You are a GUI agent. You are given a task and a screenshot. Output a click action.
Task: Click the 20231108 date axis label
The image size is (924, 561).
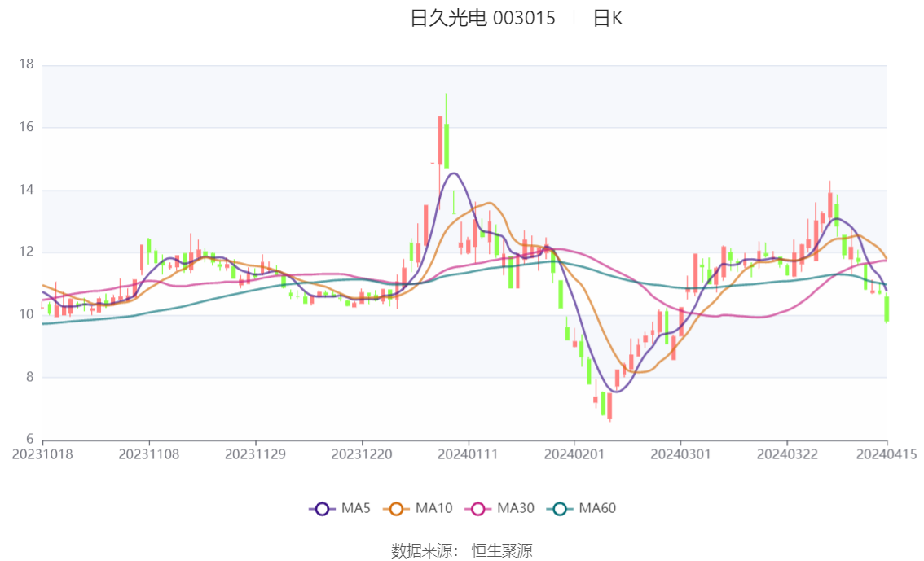pos(149,454)
